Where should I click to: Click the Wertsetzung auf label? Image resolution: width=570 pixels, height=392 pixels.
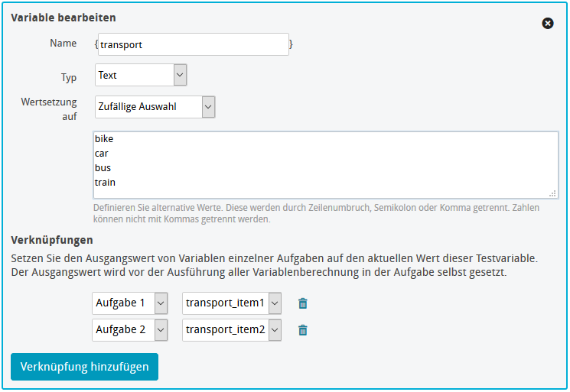click(49, 109)
